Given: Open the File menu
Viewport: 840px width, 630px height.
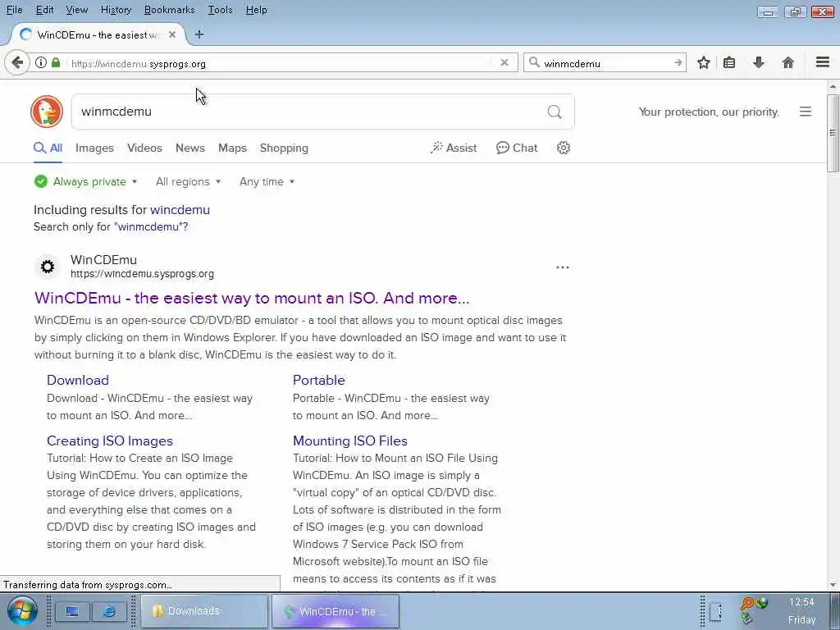Looking at the screenshot, I should (x=15, y=10).
